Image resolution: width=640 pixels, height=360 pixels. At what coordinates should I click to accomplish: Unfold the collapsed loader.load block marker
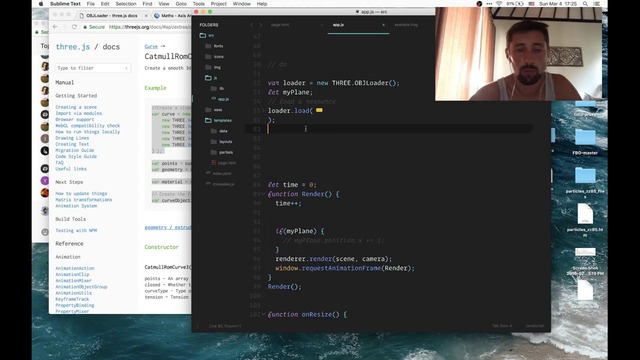[x=319, y=110]
